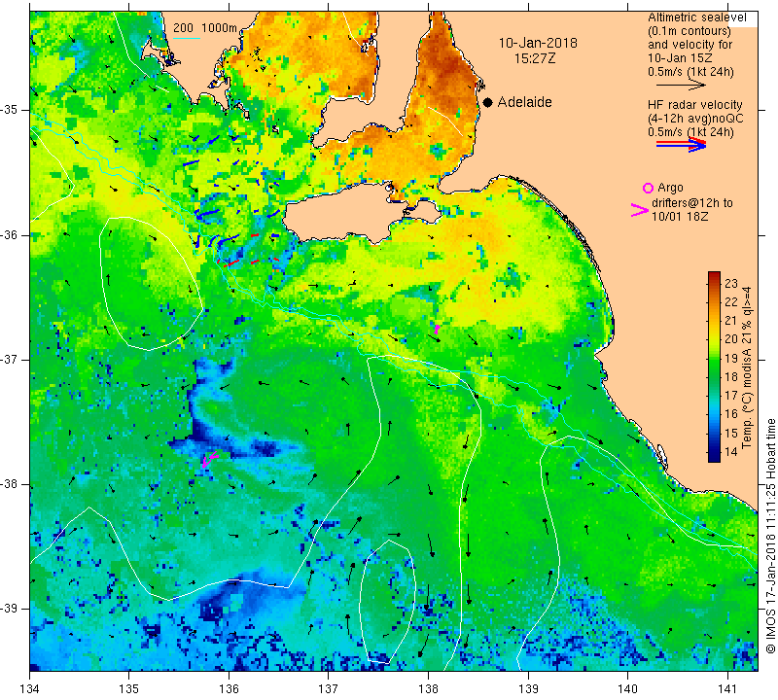This screenshot has height=700, width=778.
Task: Click the magenta Argo circle legend symbol
Action: [x=648, y=188]
